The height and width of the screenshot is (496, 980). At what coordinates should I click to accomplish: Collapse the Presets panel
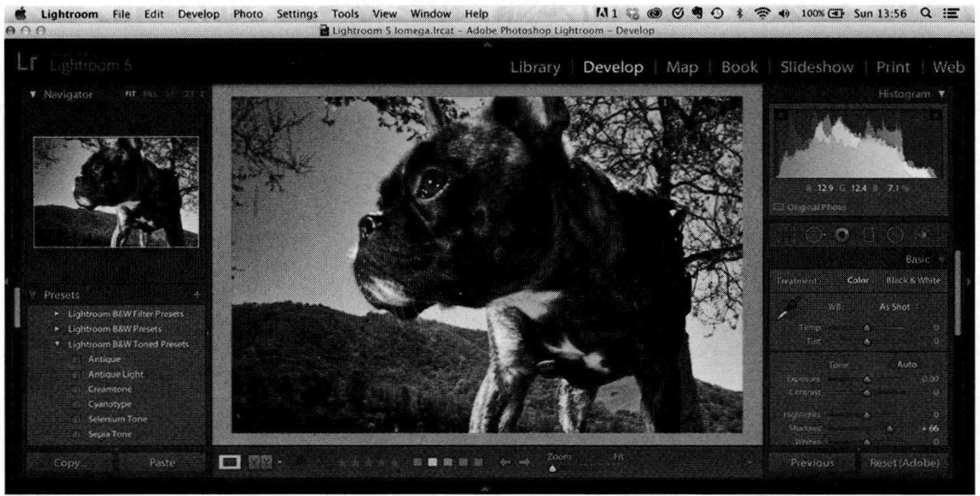(x=33, y=294)
